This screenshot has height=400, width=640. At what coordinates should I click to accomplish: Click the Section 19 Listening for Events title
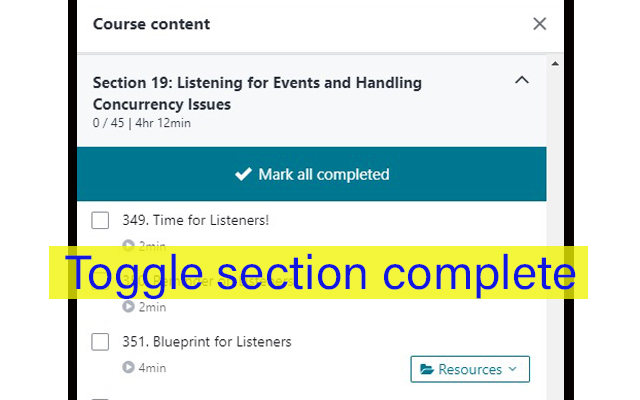point(257,93)
